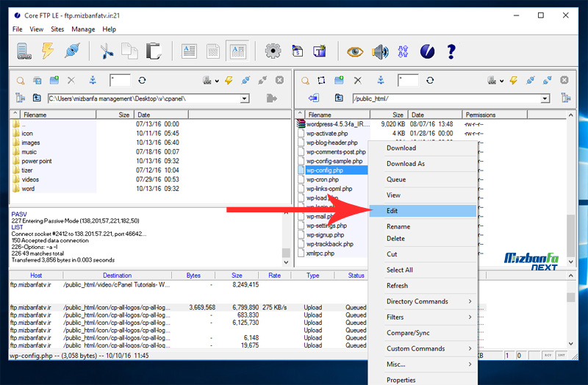Sort remote files by Size column header
The image size is (588, 385).
coord(389,115)
